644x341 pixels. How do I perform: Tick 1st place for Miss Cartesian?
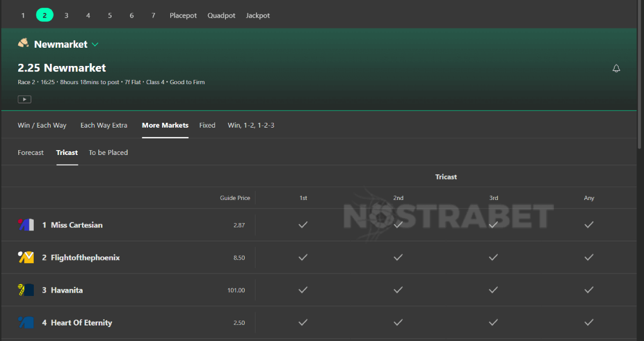(303, 225)
